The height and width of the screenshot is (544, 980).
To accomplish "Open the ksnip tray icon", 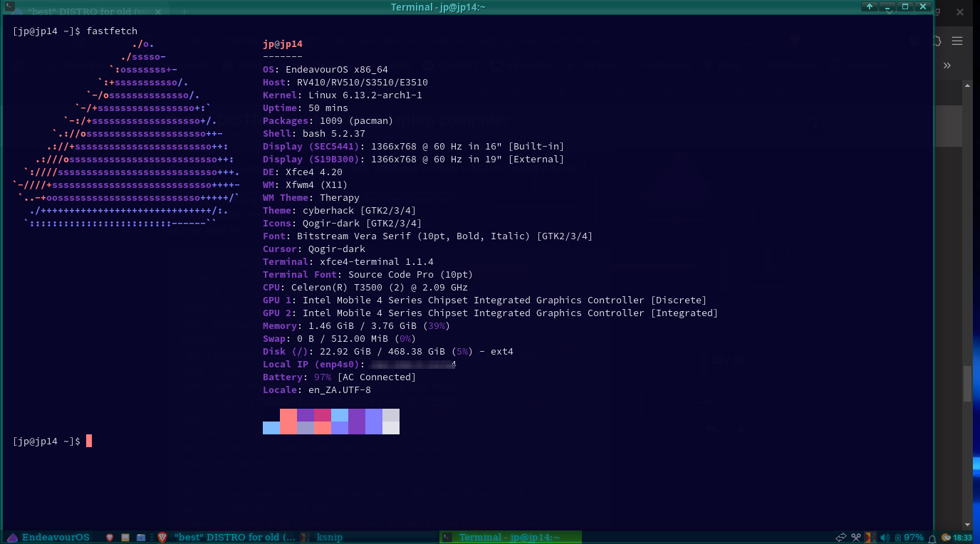I will click(870, 538).
